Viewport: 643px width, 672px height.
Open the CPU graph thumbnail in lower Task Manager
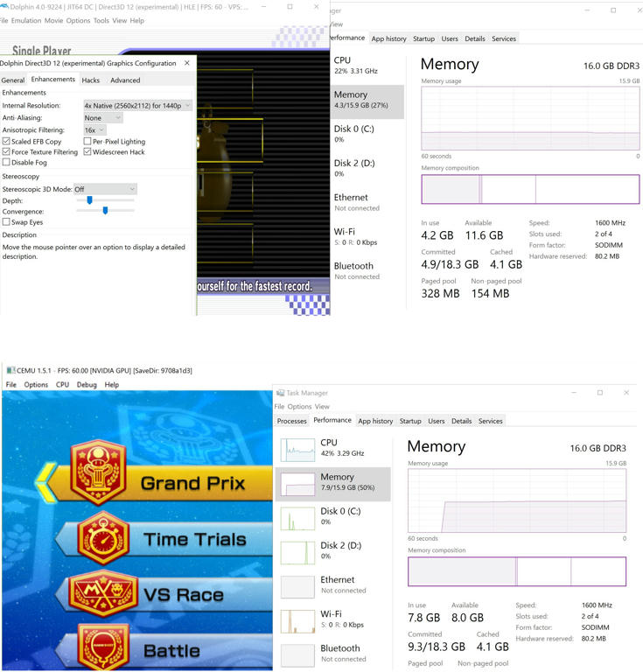click(x=297, y=450)
